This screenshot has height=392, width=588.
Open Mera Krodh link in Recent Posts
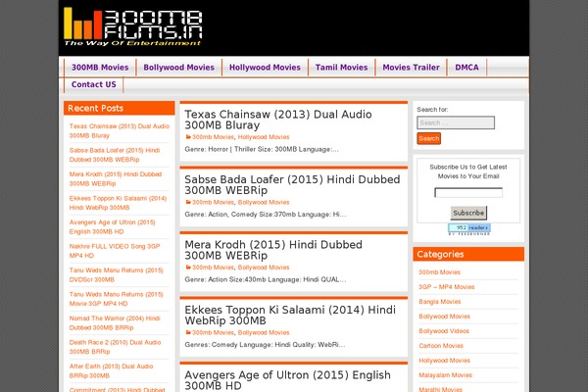[x=116, y=179]
